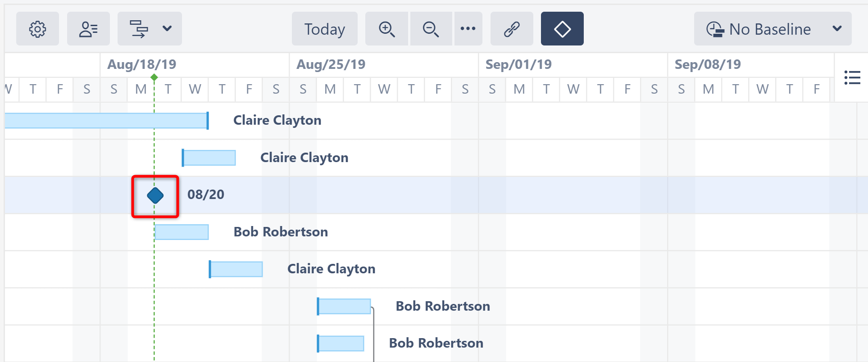Open the No Baseline dropdown
868x362 pixels.
pyautogui.click(x=773, y=29)
